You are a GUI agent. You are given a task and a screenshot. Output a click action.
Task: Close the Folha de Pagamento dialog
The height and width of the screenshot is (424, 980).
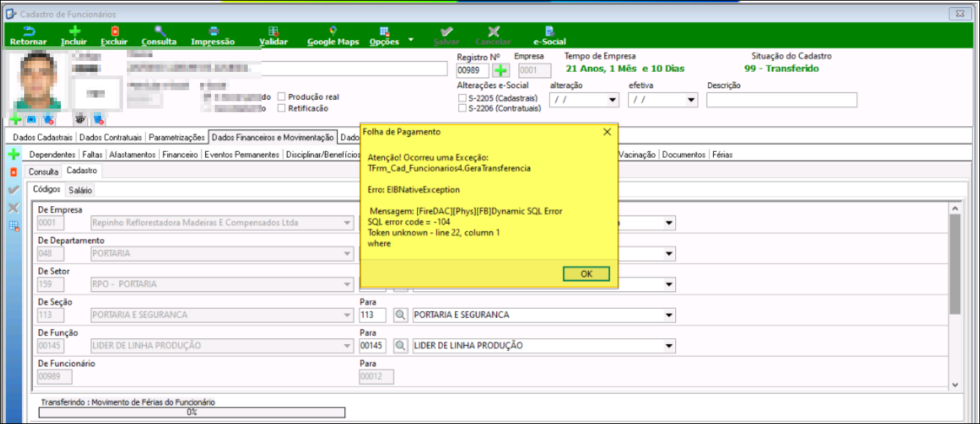tap(607, 132)
